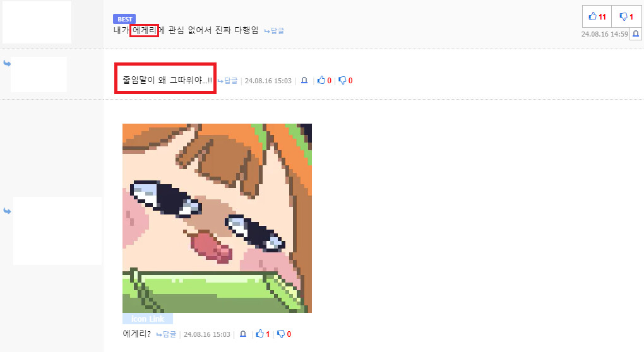Report the 에게리? comment with bell icon
Screen dimensions: 644x352
tap(243, 334)
